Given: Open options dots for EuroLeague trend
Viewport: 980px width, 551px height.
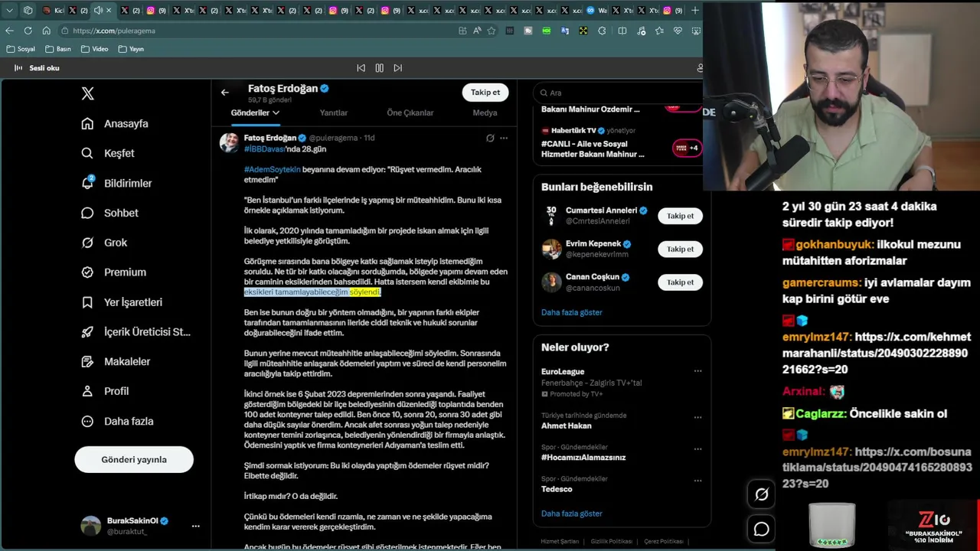Looking at the screenshot, I should pos(697,371).
